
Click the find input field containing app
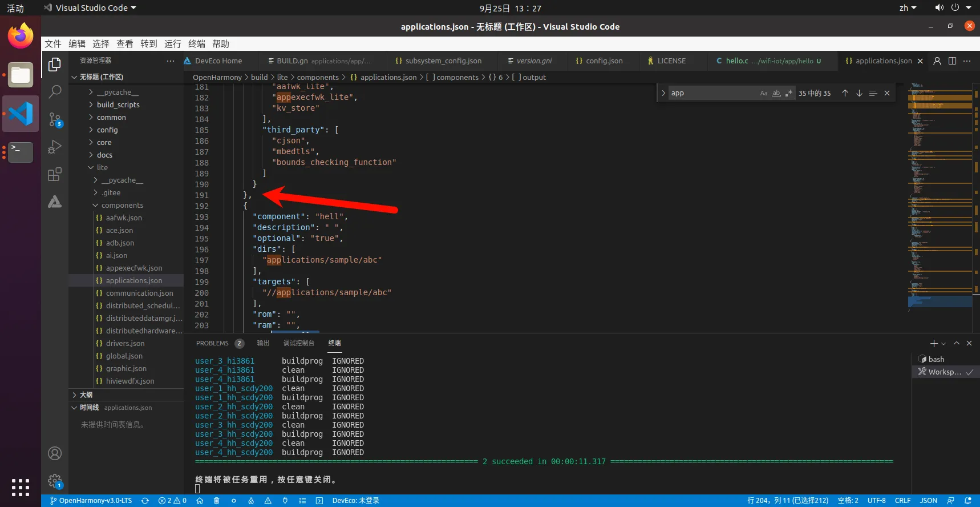pos(713,93)
